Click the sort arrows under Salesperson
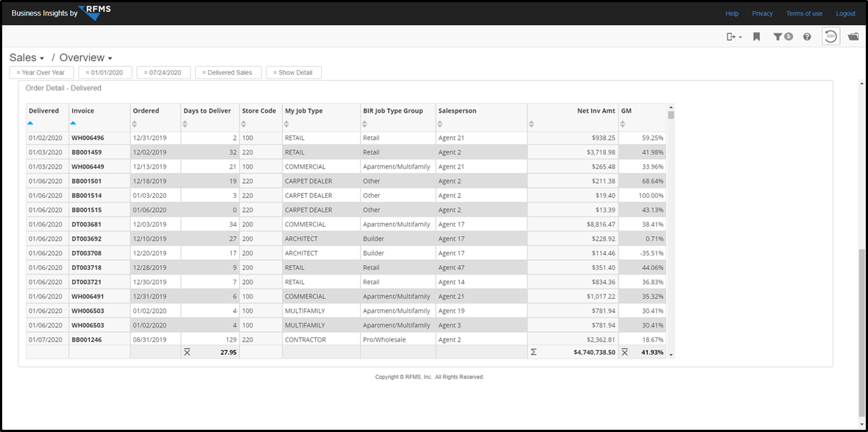This screenshot has height=432, width=868. 441,124
